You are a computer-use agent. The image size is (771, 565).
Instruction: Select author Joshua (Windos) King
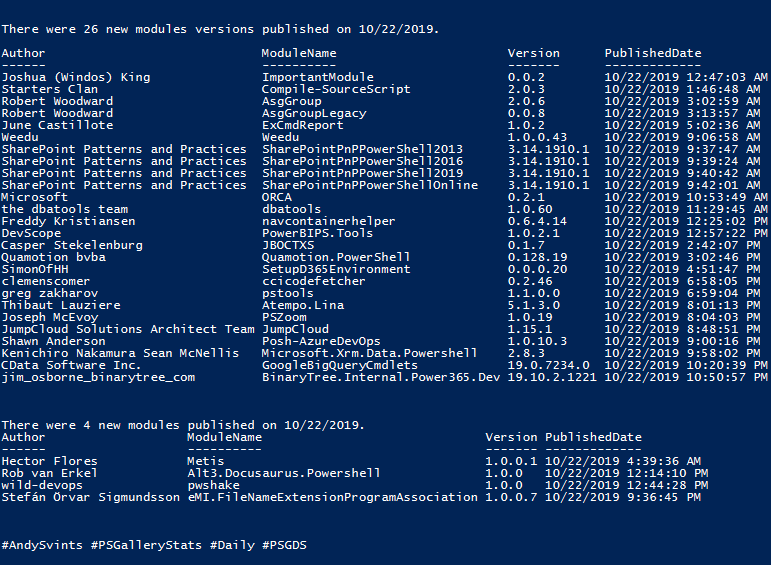(76, 77)
